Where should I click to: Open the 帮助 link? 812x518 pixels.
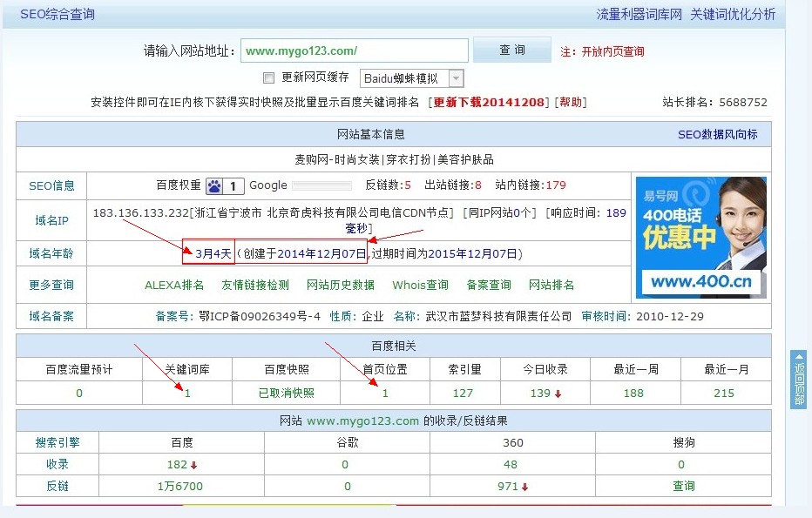[x=571, y=102]
